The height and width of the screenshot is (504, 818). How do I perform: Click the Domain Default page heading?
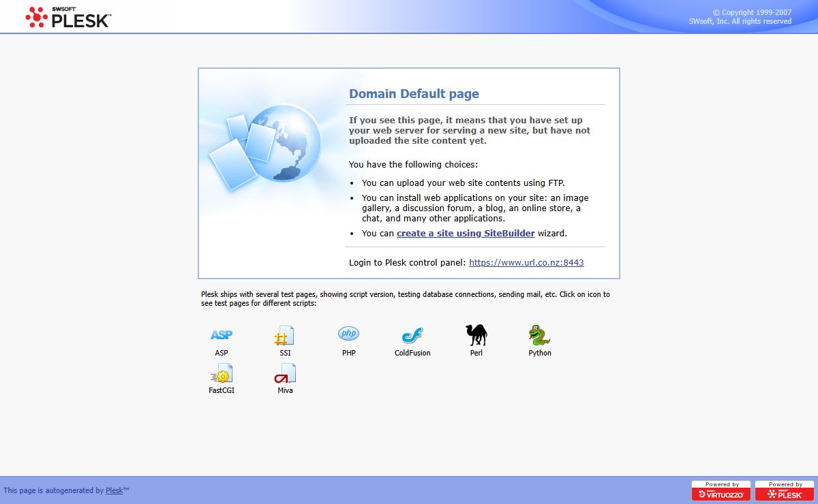point(414,94)
